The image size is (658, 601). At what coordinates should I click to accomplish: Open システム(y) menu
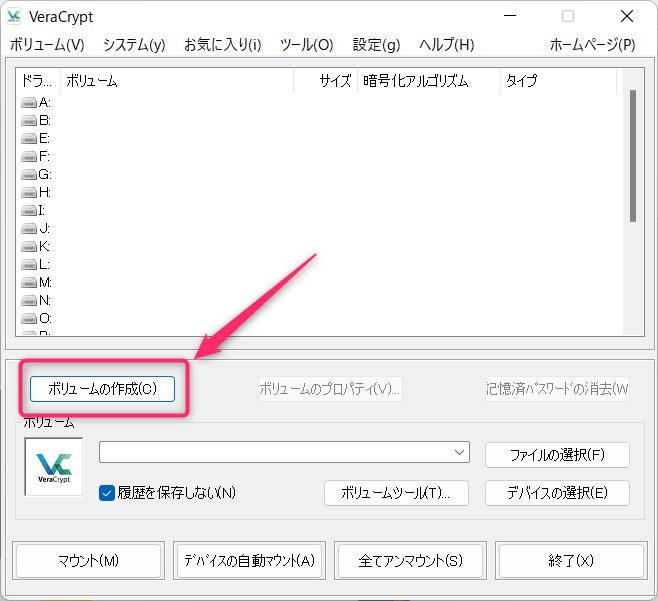(x=134, y=44)
